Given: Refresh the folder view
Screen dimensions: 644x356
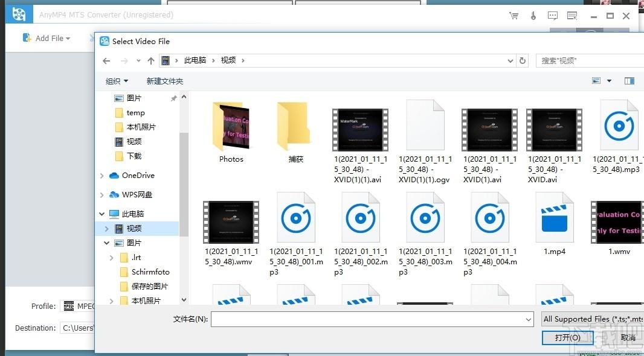Looking at the screenshot, I should [x=523, y=61].
